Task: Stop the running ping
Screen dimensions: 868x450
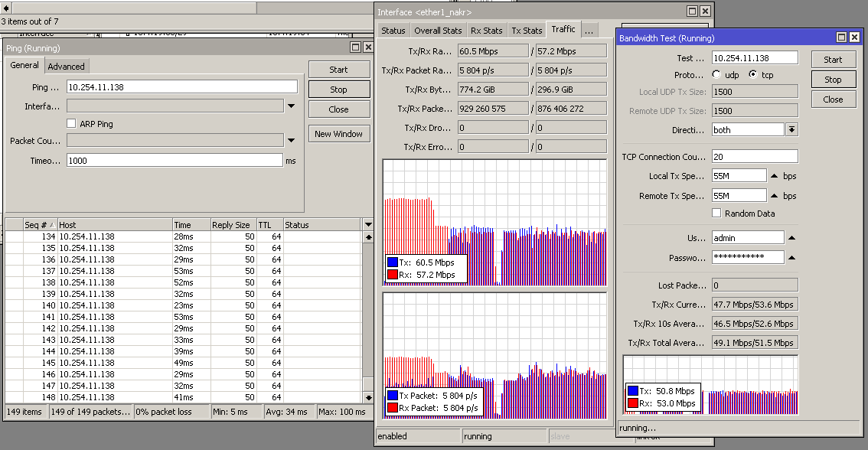Action: point(338,90)
